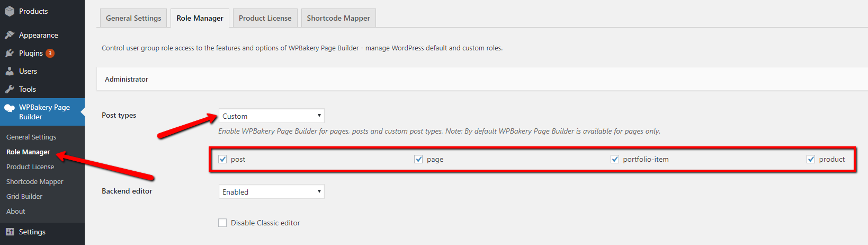Toggle the page checkbox
This screenshot has width=868, height=245.
tap(418, 159)
